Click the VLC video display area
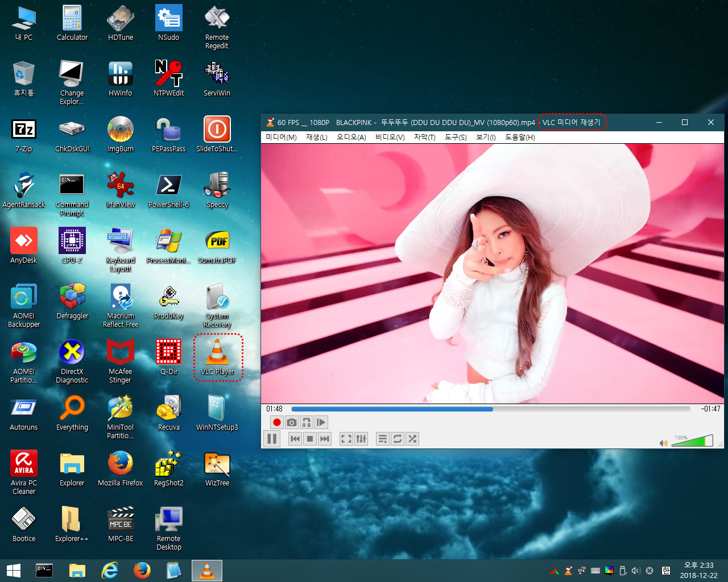The image size is (728, 582). point(493,273)
